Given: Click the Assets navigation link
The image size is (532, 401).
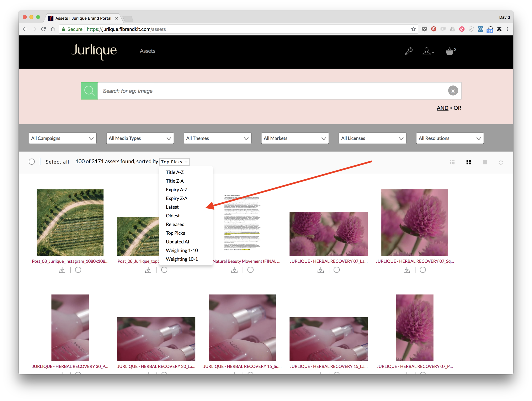Looking at the screenshot, I should point(147,51).
